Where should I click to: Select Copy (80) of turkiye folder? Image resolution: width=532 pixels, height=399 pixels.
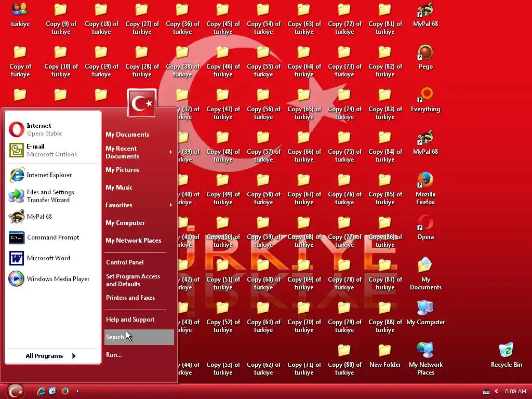tap(344, 359)
